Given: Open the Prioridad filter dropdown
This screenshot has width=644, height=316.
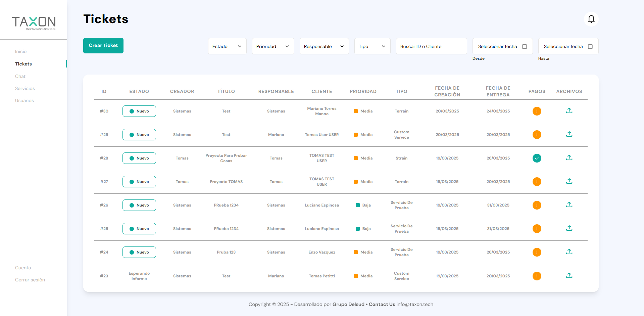Looking at the screenshot, I should (x=273, y=46).
